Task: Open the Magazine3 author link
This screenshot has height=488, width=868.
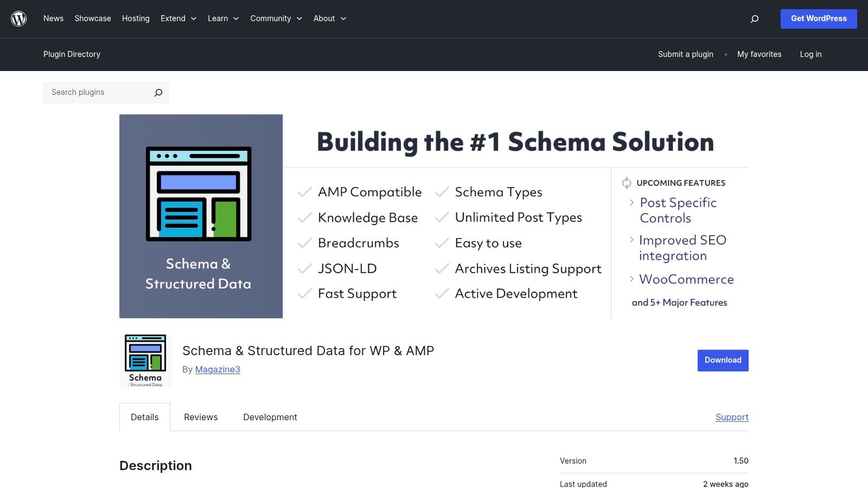Action: [x=217, y=369]
